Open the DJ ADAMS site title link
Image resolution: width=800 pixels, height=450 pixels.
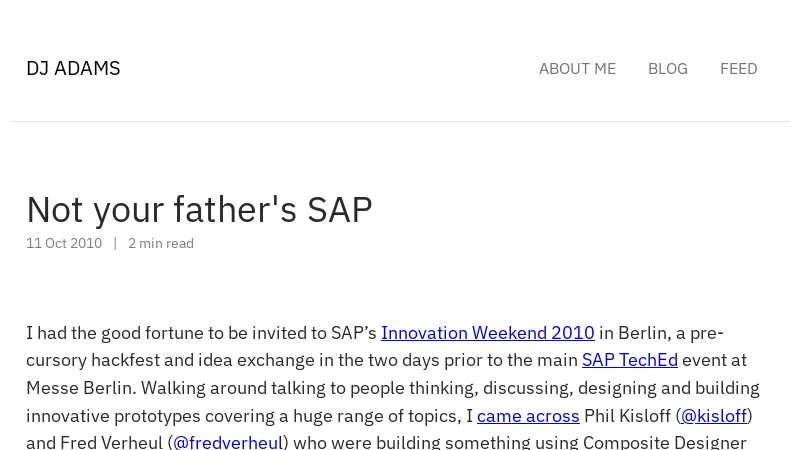[x=73, y=68]
